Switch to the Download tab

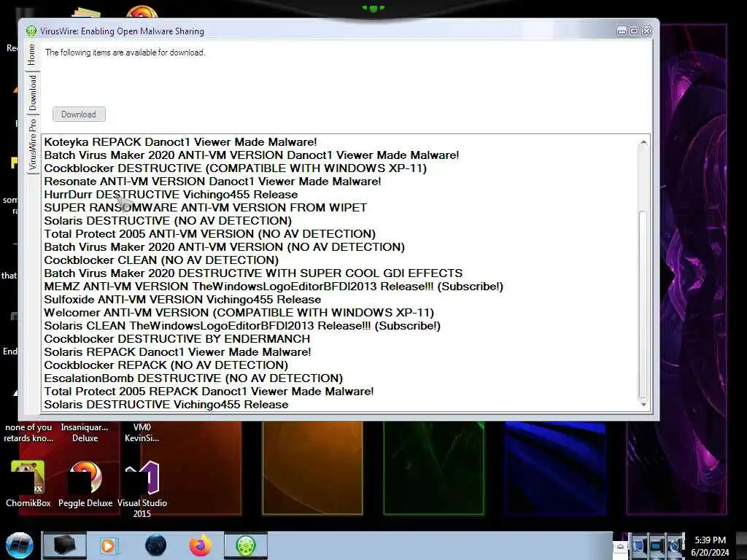[32, 93]
